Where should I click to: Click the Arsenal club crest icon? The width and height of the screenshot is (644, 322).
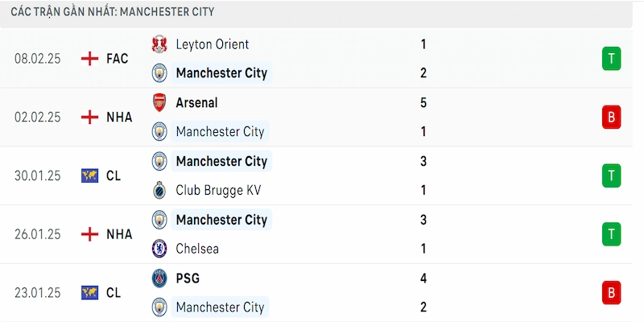tap(159, 103)
